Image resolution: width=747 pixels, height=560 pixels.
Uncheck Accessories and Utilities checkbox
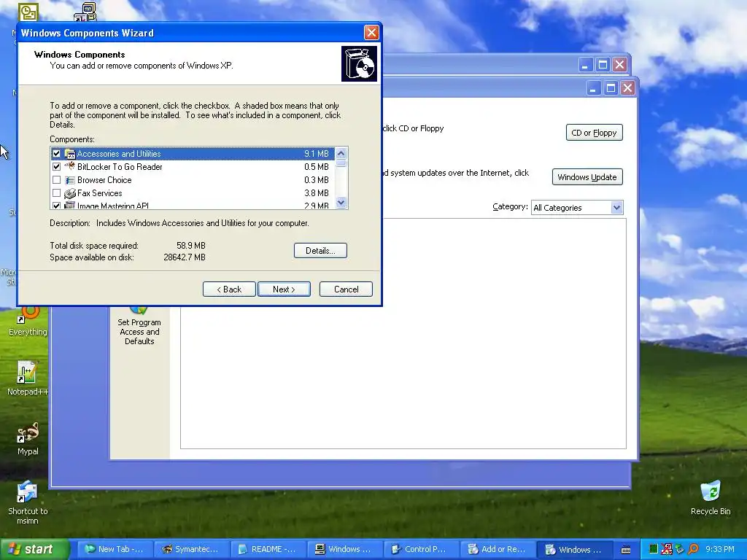pos(57,154)
